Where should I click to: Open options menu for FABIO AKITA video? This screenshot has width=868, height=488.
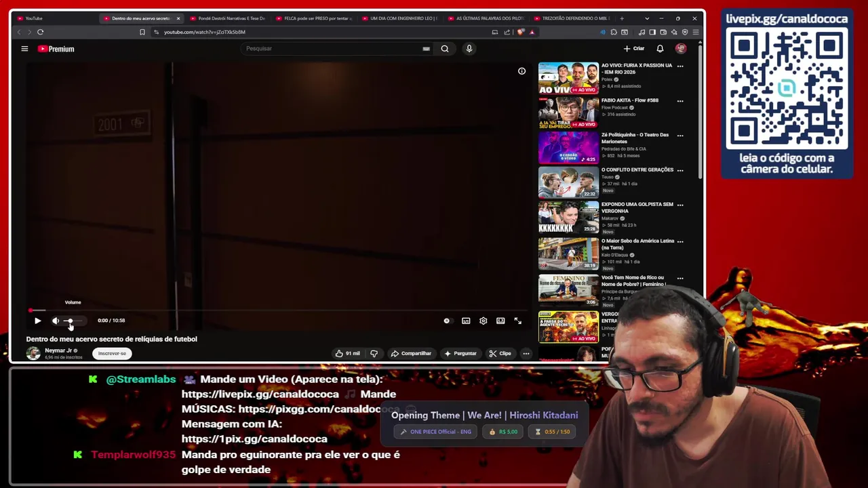[x=680, y=101]
